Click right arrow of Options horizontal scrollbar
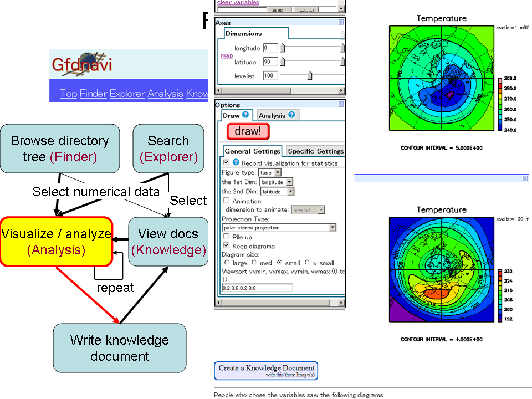This screenshot has width=532, height=399. point(341,303)
